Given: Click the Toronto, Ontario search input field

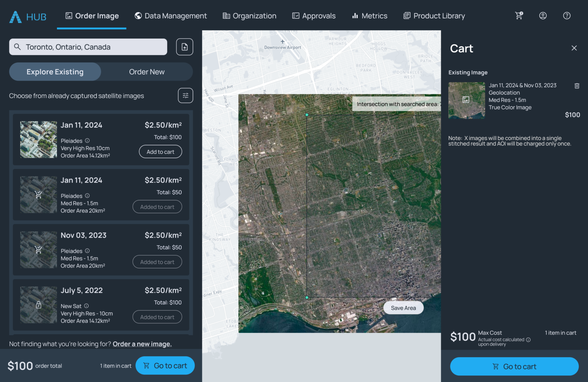Looking at the screenshot, I should [x=88, y=47].
